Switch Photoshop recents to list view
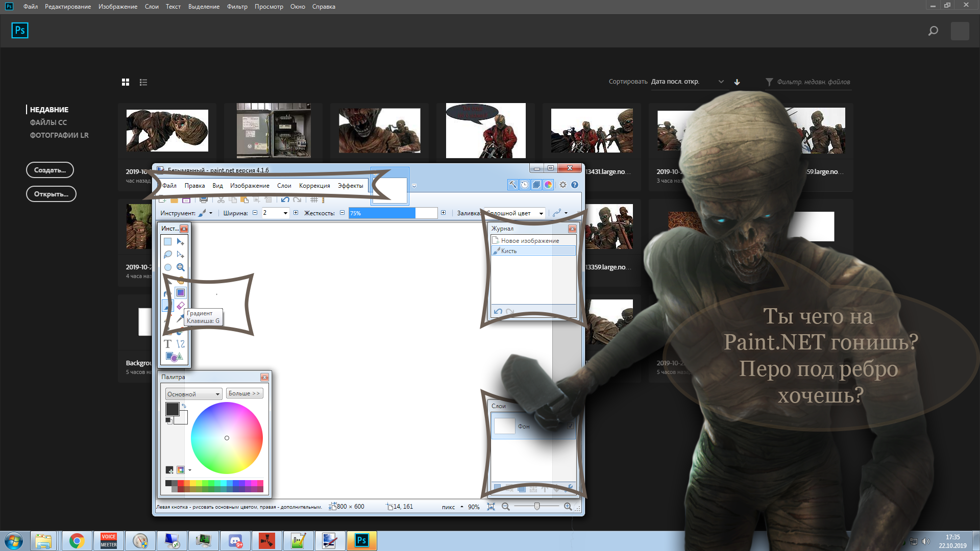Viewport: 980px width, 551px height. pyautogui.click(x=143, y=82)
